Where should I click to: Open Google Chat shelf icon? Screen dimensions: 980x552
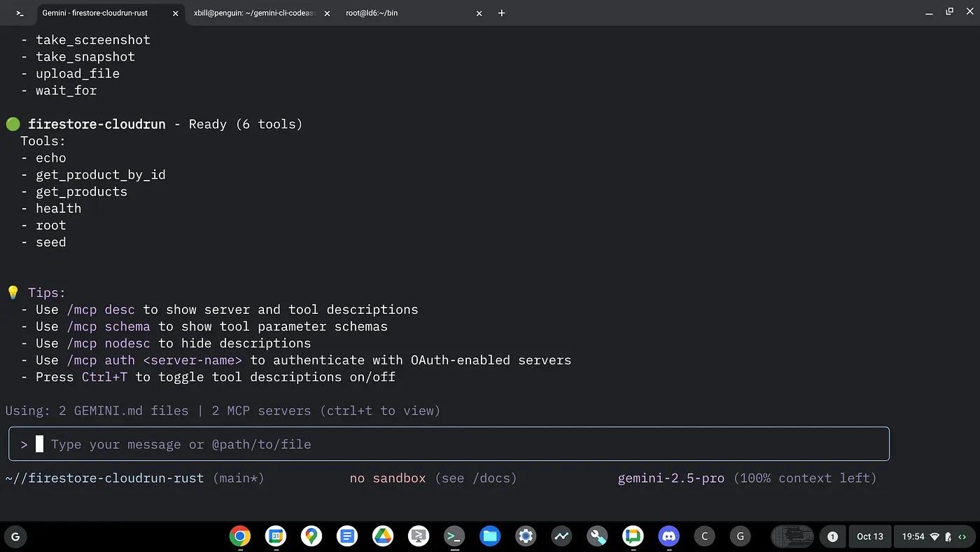pyautogui.click(x=633, y=537)
